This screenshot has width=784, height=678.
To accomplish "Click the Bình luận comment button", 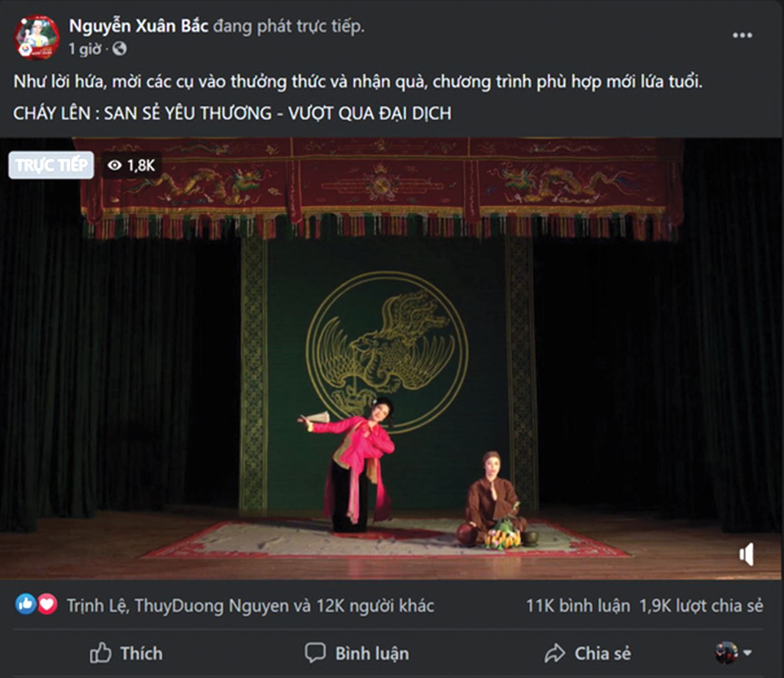I will coord(356,653).
